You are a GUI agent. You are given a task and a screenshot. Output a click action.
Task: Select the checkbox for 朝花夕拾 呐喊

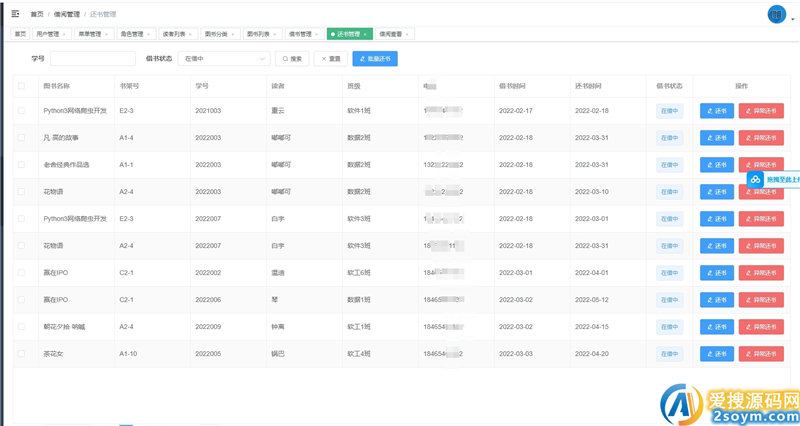(x=22, y=326)
